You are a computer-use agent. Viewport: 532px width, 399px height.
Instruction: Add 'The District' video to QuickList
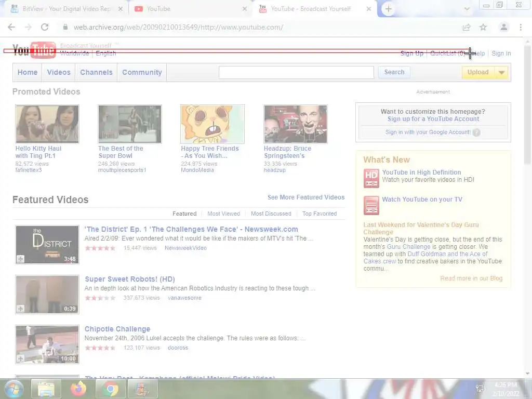click(x=21, y=259)
